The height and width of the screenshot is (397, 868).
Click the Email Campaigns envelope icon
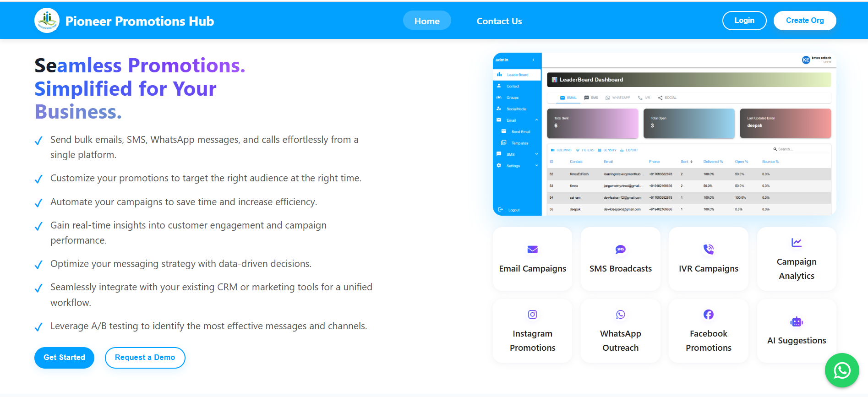point(532,250)
